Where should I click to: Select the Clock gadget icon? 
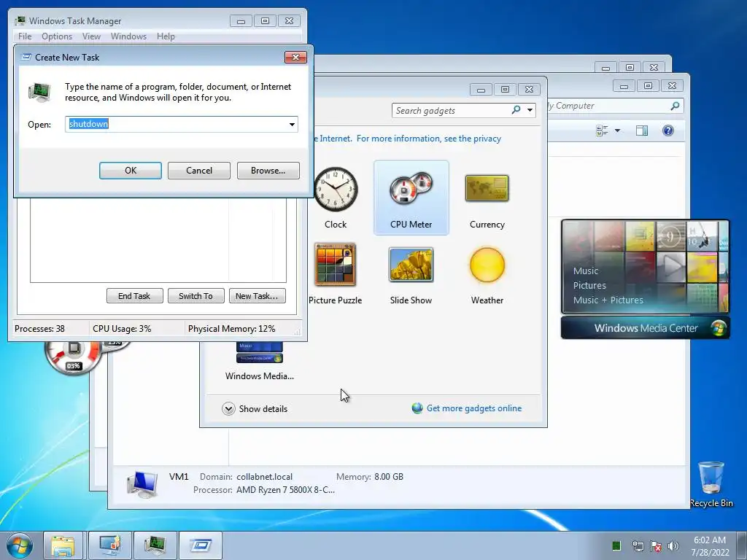click(x=336, y=189)
